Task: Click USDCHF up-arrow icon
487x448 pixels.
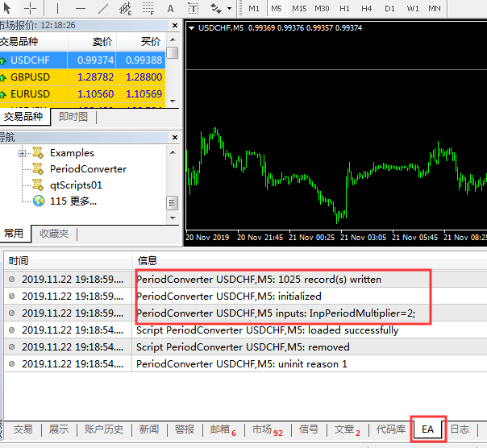Action: (x=2, y=60)
